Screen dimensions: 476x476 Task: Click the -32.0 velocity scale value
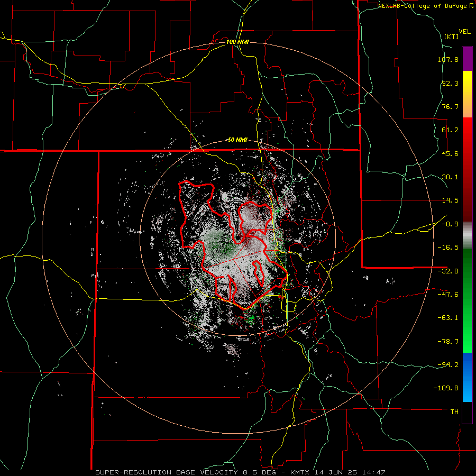448,271
